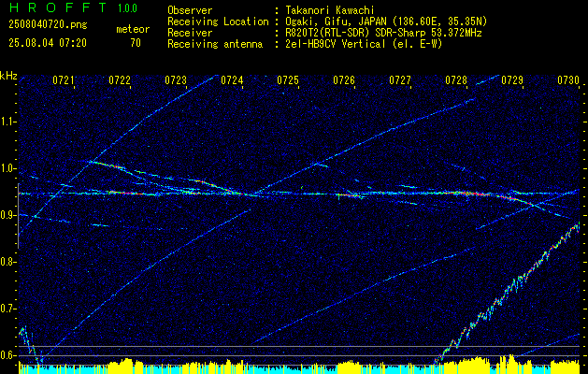This screenshot has width=588, height=374.
Task: Click the 0723 time marker
Action: tap(176, 80)
